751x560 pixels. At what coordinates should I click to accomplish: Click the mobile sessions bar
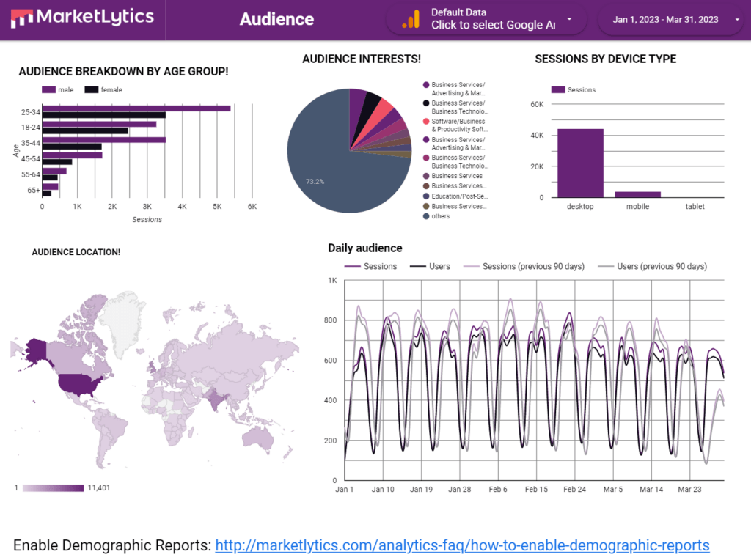pyautogui.click(x=637, y=194)
